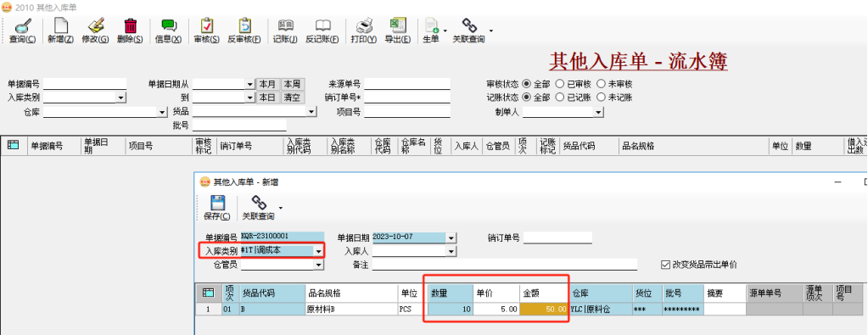Click the 单价 cell showing 5.00
This screenshot has height=335, width=868.
[x=496, y=310]
